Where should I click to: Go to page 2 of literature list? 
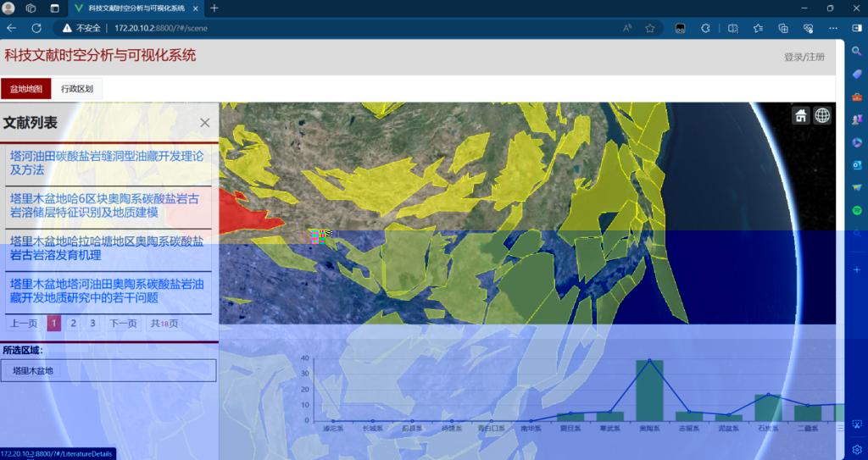click(x=74, y=323)
